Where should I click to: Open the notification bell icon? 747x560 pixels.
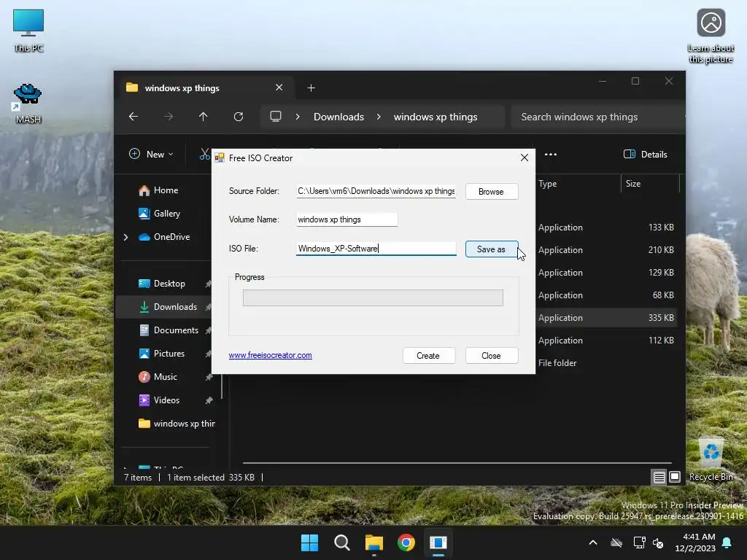(727, 542)
